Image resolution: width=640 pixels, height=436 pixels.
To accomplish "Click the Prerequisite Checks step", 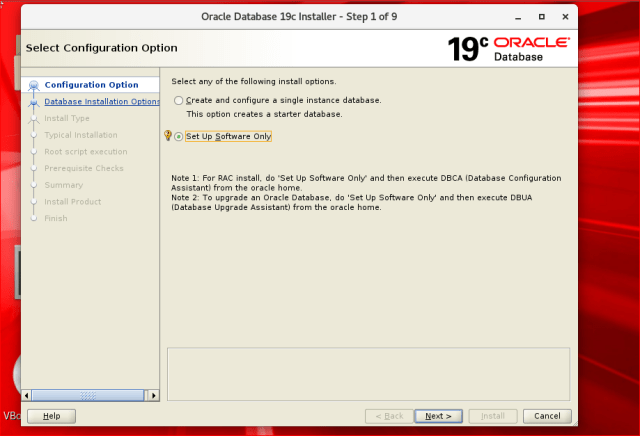I will (x=84, y=169).
